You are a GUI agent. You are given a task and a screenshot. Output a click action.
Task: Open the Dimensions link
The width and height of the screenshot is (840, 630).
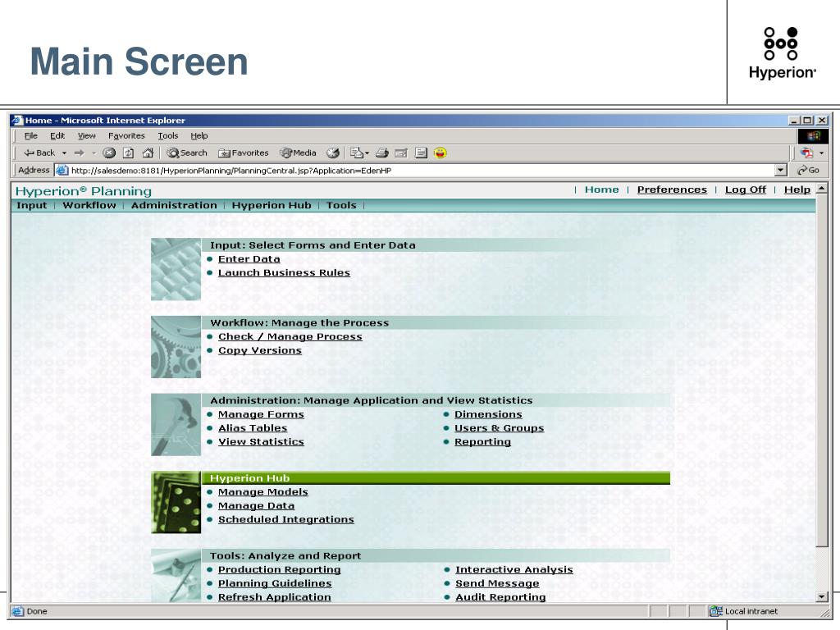coord(489,414)
